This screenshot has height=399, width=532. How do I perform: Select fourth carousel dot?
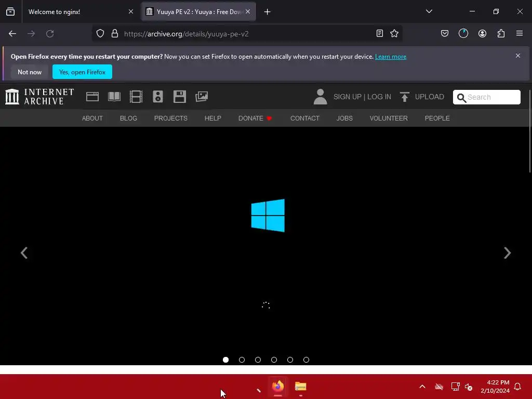pyautogui.click(x=274, y=360)
